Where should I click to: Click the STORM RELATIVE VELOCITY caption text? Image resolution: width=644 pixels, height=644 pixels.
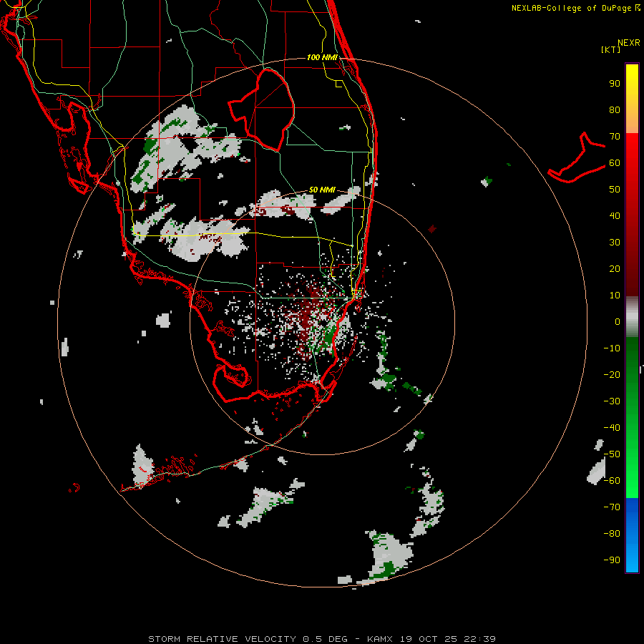pos(222,639)
